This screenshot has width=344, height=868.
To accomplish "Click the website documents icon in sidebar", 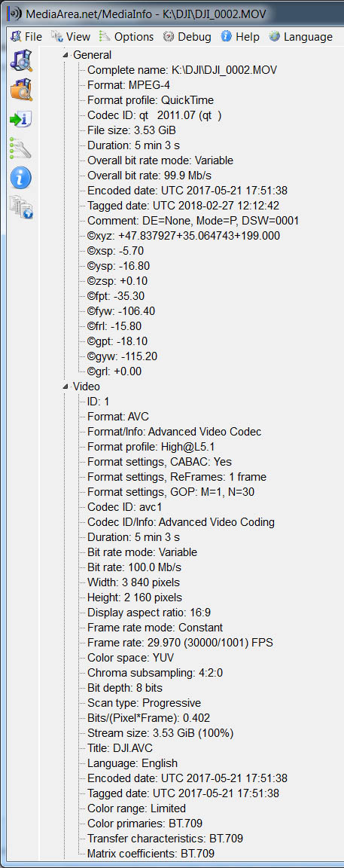I will (x=21, y=207).
